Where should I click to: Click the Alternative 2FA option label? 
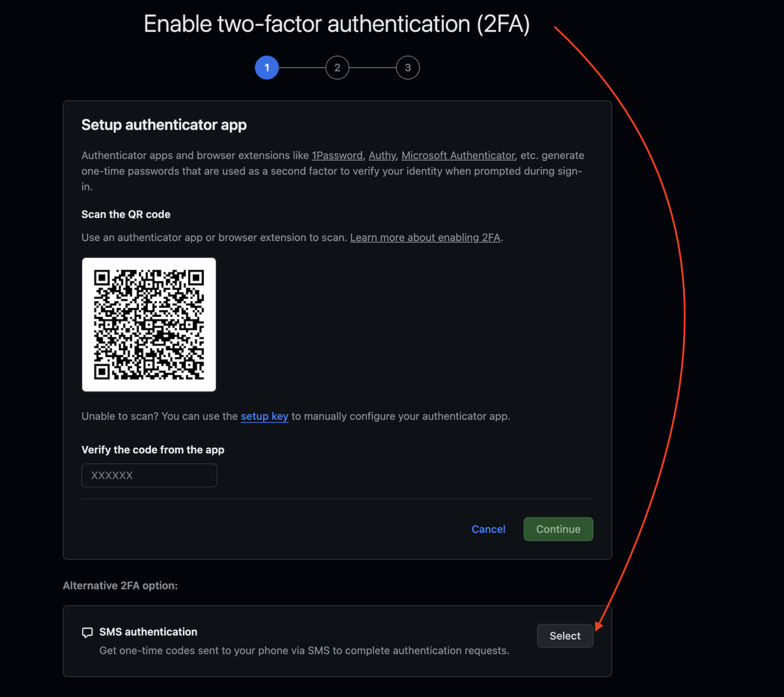[x=120, y=585]
